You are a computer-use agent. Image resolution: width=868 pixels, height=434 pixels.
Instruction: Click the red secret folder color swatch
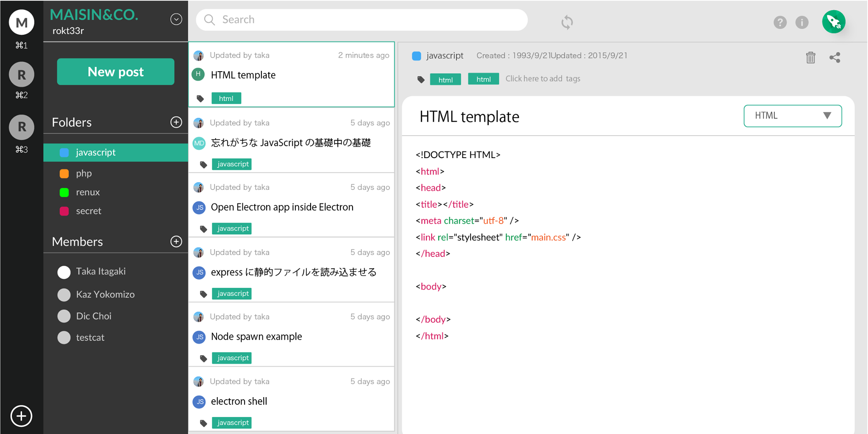(64, 211)
